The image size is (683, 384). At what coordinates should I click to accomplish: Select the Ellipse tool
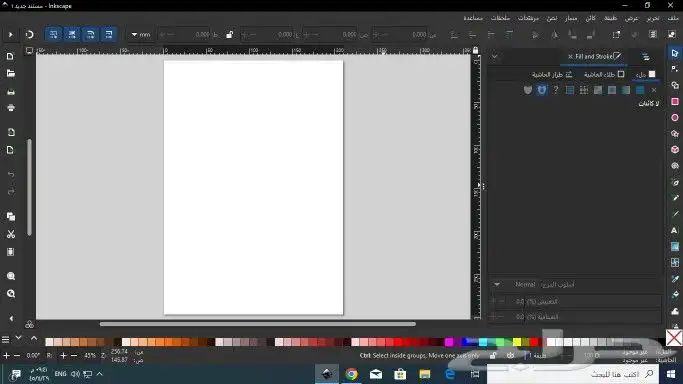(x=675, y=118)
